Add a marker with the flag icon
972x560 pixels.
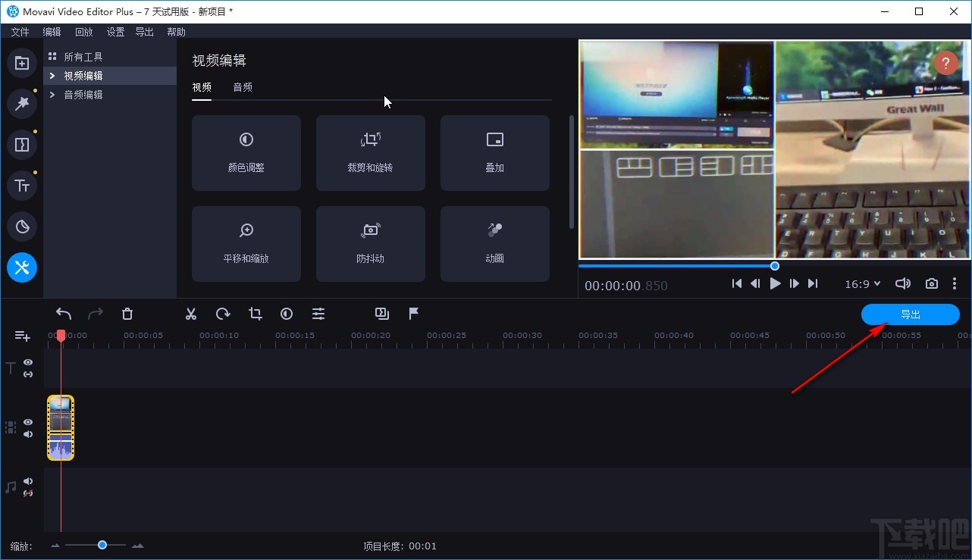tap(414, 313)
